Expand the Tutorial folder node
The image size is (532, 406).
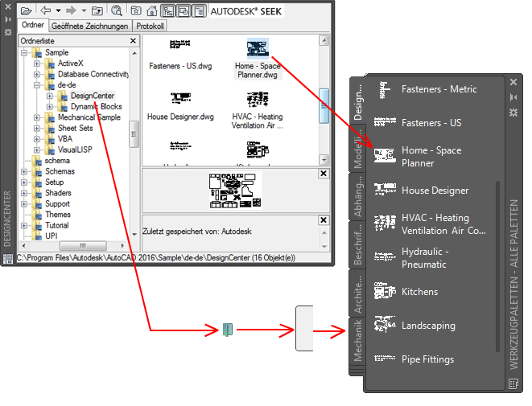[24, 226]
